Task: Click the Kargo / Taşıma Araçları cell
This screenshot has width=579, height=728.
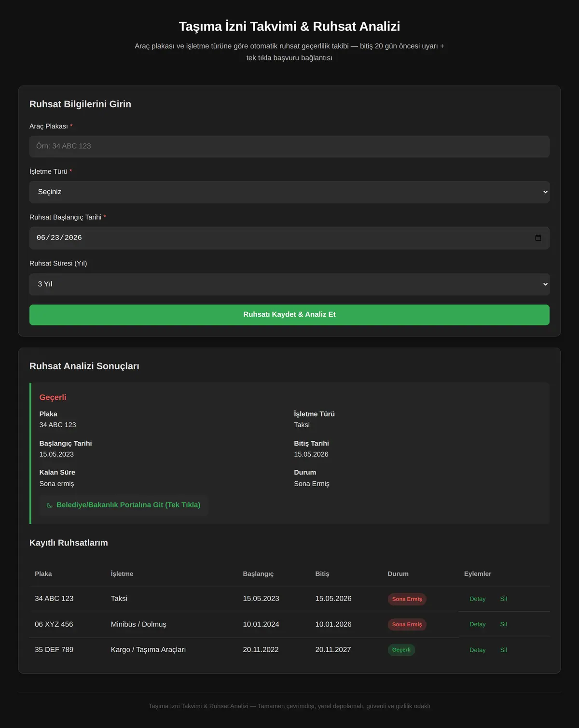Action: coord(148,650)
